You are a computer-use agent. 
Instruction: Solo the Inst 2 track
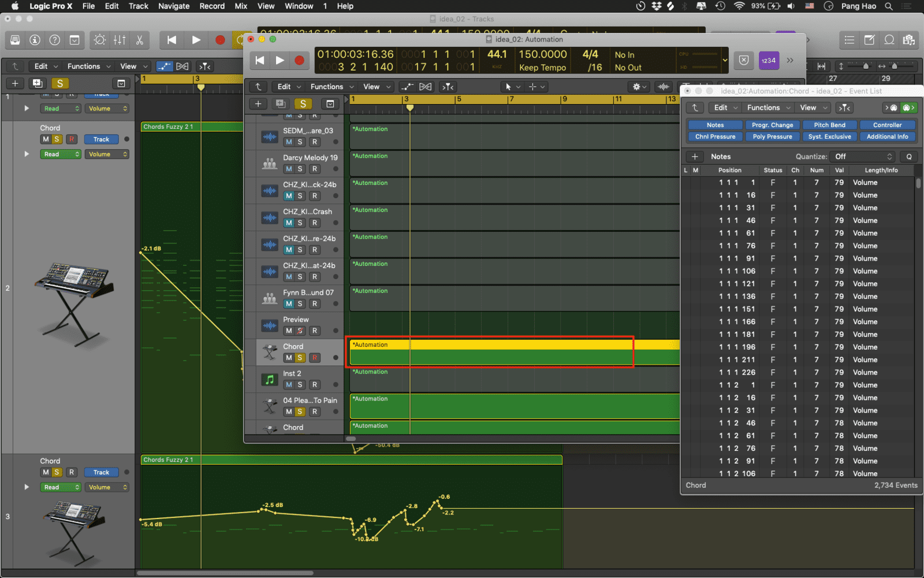[x=300, y=385]
